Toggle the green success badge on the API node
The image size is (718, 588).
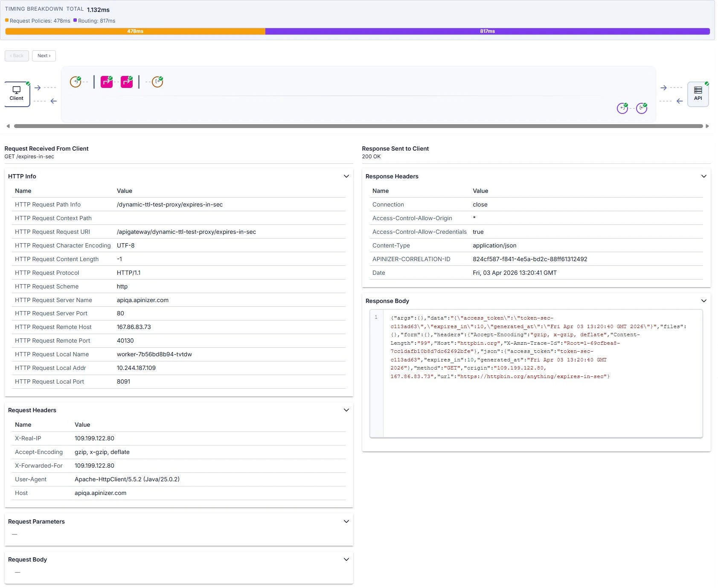click(x=706, y=84)
